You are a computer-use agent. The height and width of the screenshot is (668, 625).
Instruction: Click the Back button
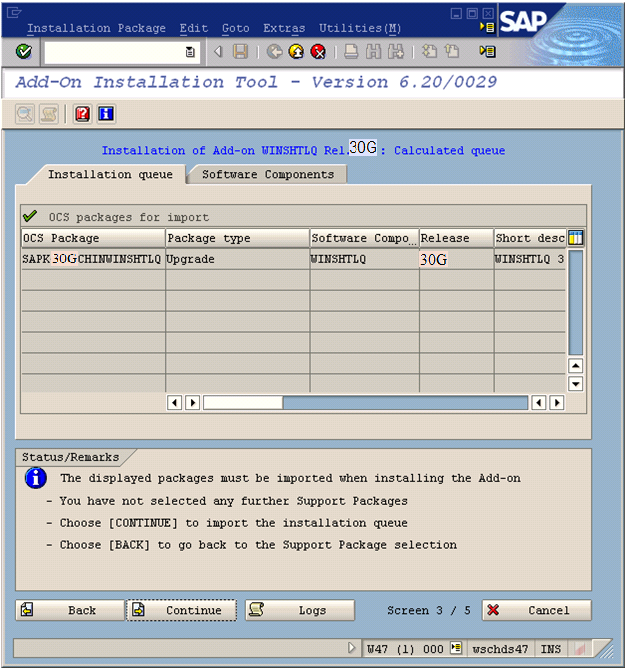click(70, 610)
